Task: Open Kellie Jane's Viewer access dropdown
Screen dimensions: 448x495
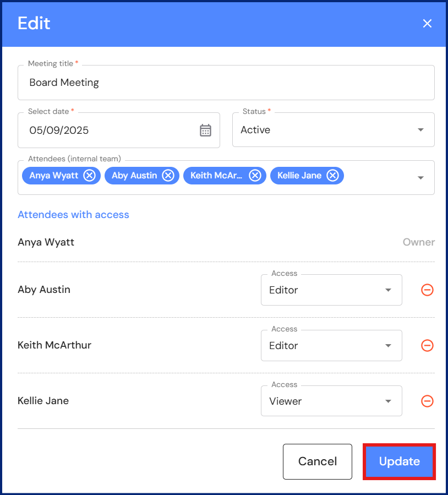Action: pyautogui.click(x=331, y=401)
